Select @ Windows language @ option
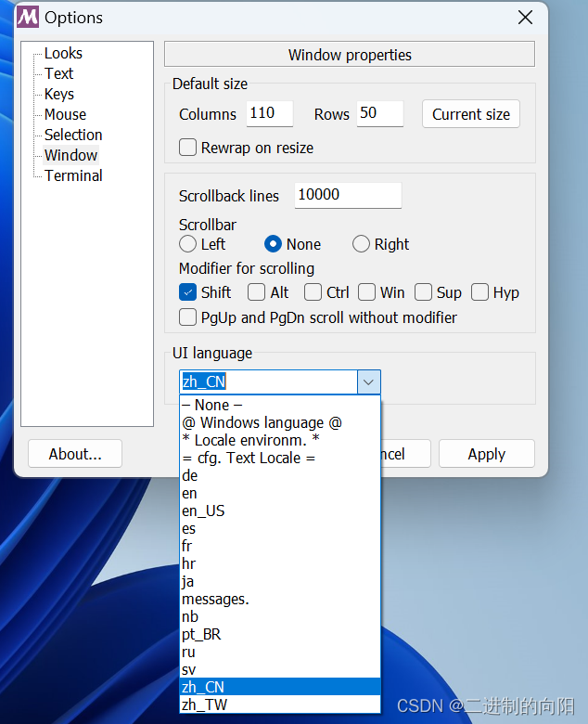This screenshot has height=724, width=588. 280,422
